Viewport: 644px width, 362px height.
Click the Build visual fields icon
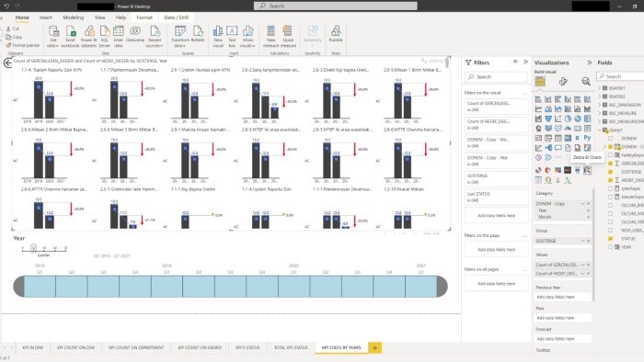540,82
